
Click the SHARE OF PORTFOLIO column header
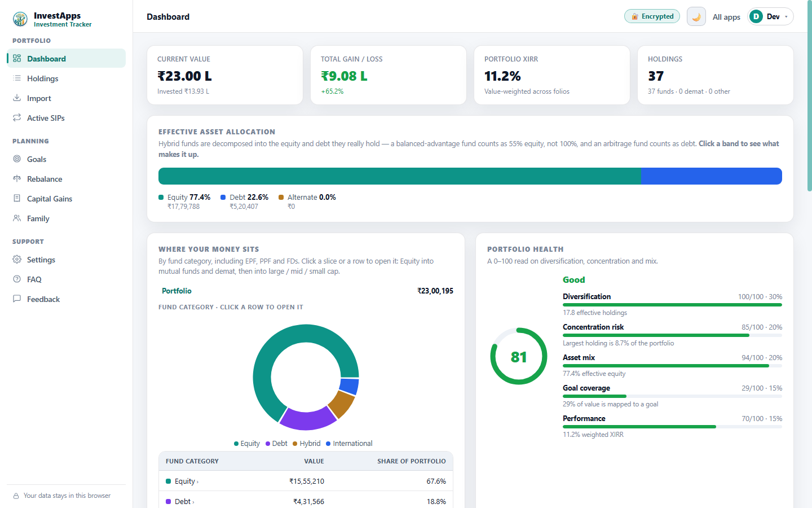point(412,461)
